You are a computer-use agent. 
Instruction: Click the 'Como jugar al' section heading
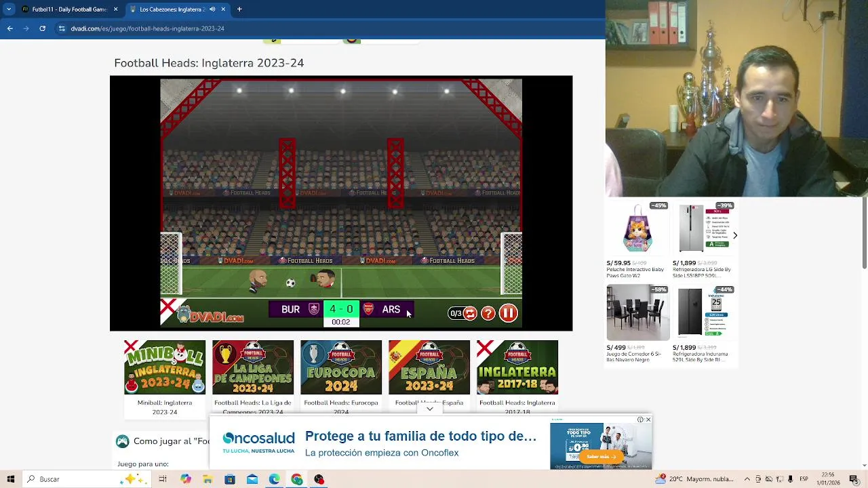pos(171,441)
